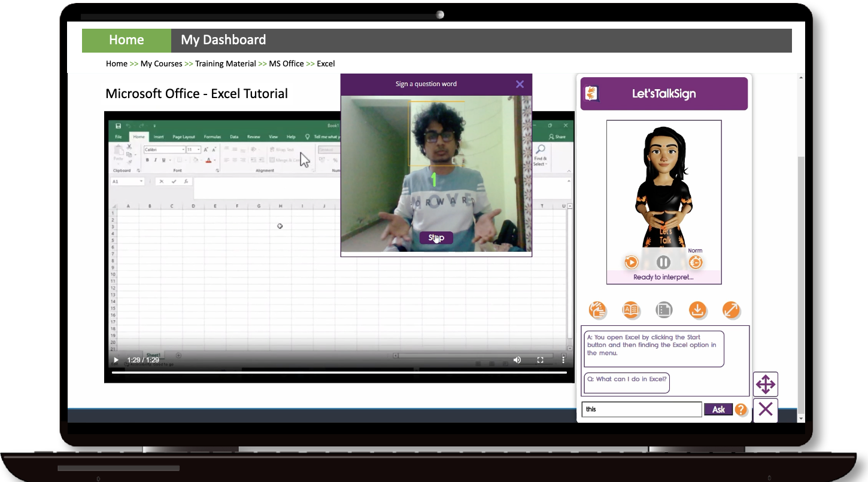Replay the avatar sign interpretation
Image resolution: width=868 pixels, height=482 pixels.
[x=631, y=262]
